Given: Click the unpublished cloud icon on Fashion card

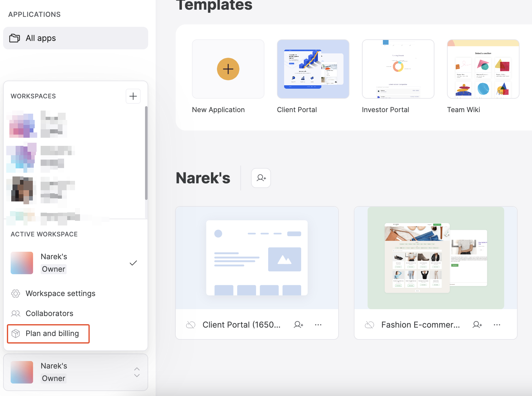Looking at the screenshot, I should click(369, 325).
